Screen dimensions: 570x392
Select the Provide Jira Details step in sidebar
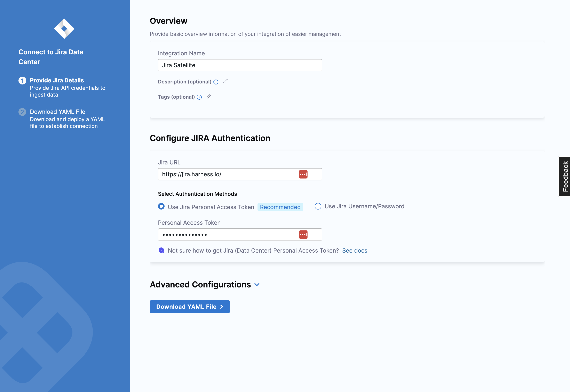pos(57,80)
